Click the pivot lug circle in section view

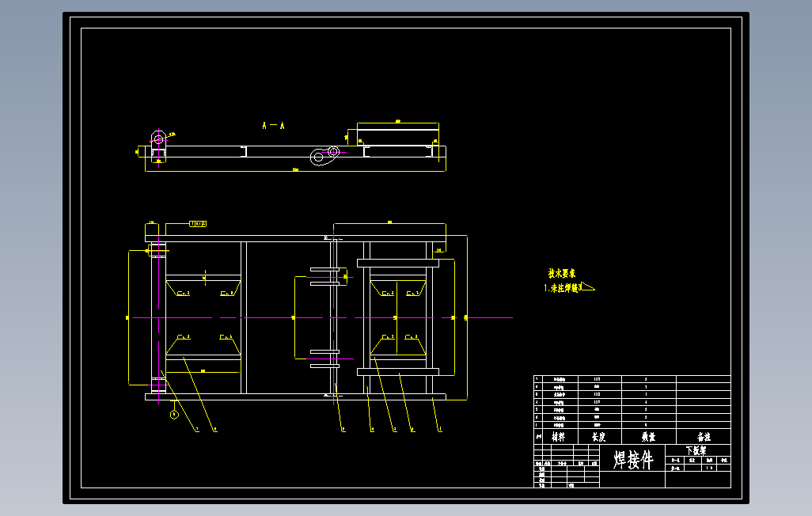coord(159,139)
